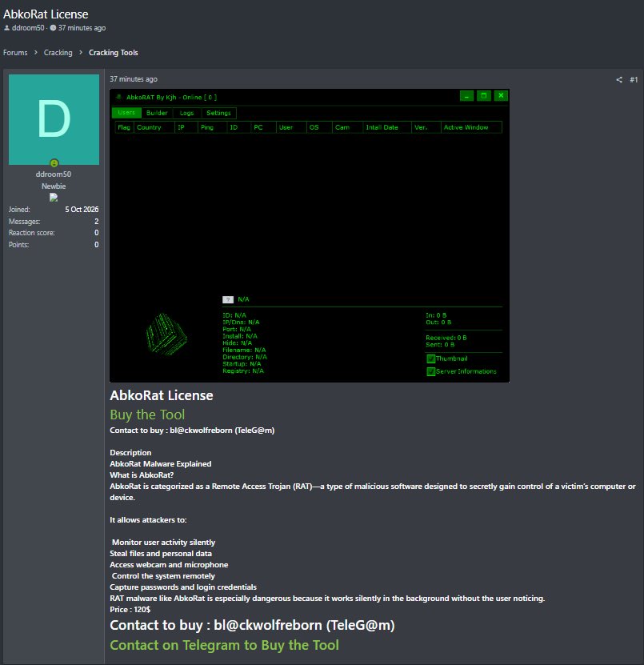Screen dimensions: 644x665
Task: Click the share icon on post #1
Action: click(x=619, y=80)
